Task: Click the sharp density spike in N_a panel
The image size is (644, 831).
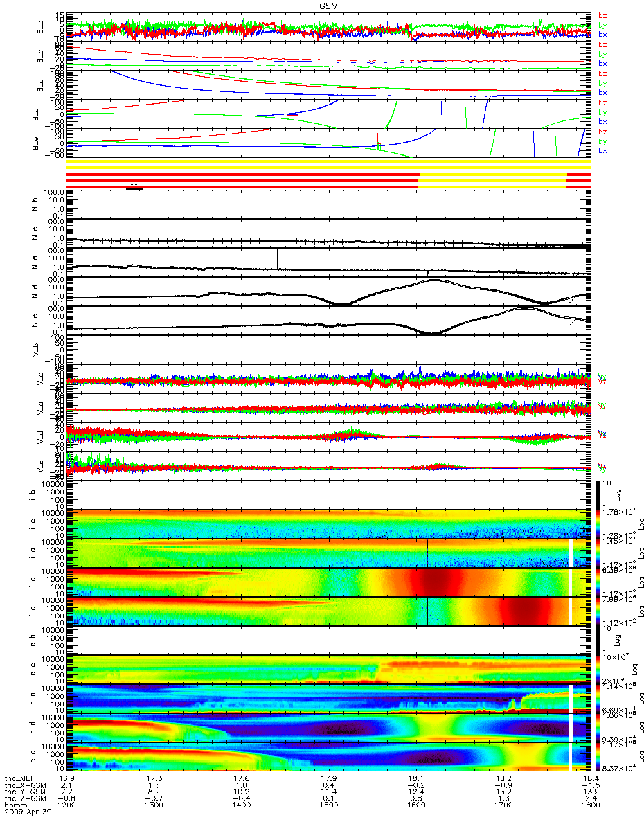Action: (277, 258)
